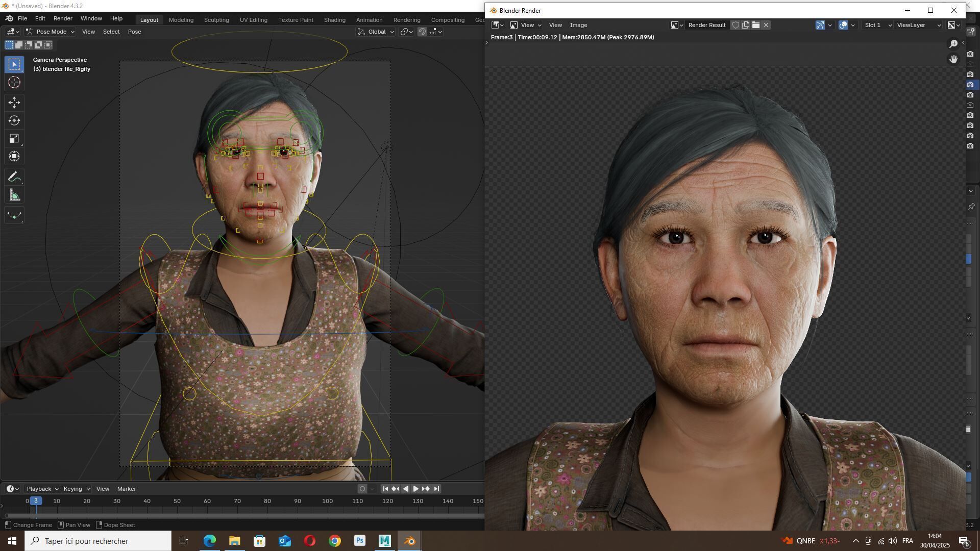Open Image menu in render window
The height and width of the screenshot is (551, 980).
point(578,25)
